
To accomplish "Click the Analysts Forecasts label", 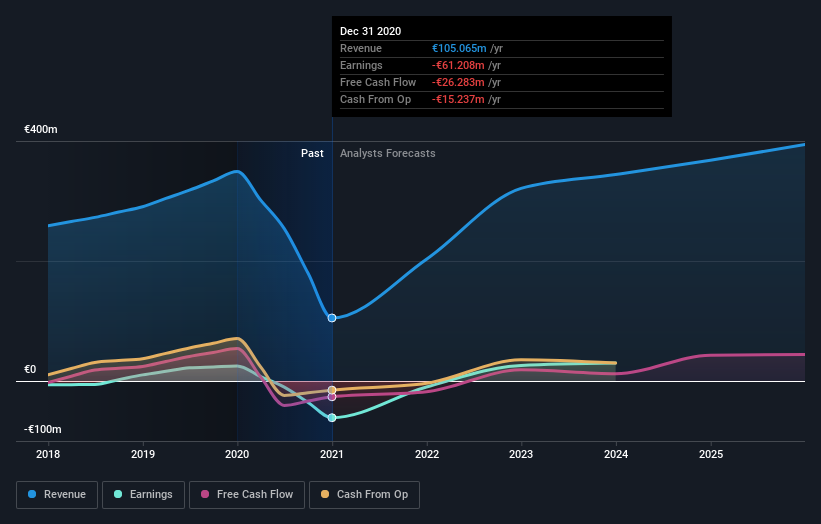I will 387,153.
